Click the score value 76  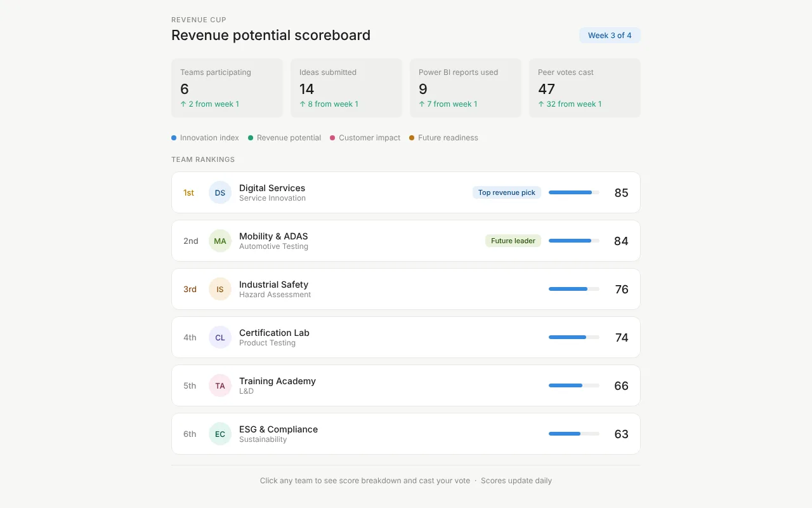(x=622, y=289)
